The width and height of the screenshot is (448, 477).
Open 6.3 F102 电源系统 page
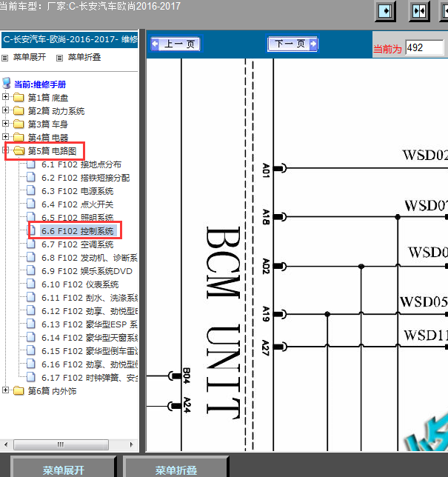[77, 191]
